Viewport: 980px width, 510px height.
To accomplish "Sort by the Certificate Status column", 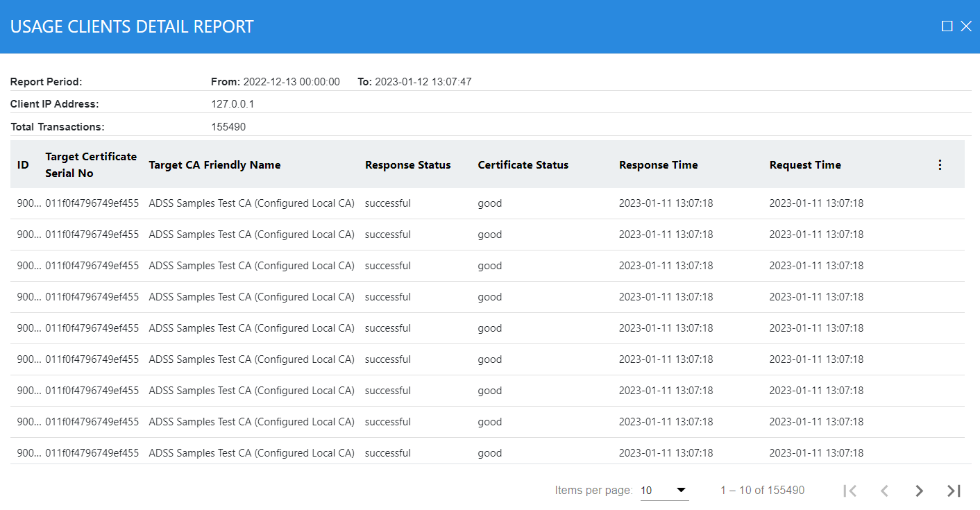I will [x=523, y=165].
